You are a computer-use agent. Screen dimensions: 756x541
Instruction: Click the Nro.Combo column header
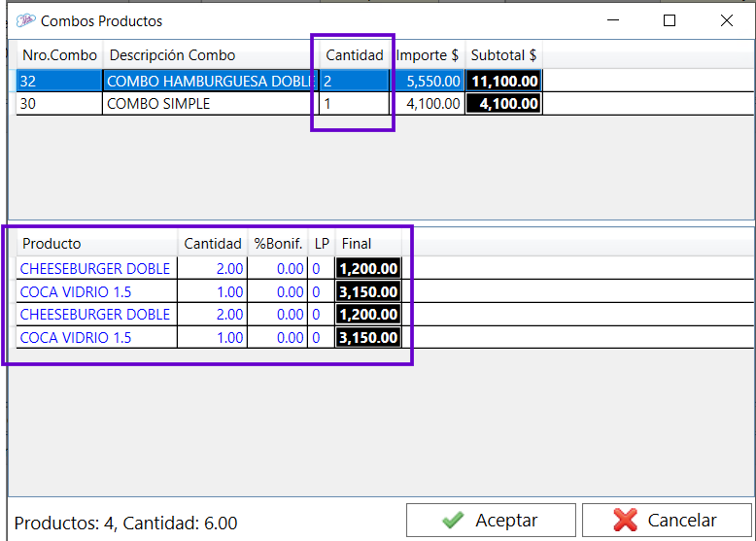point(59,55)
